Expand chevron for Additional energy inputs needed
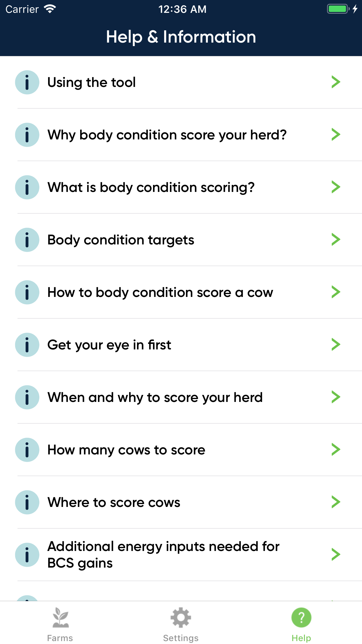362x644 pixels. click(336, 554)
